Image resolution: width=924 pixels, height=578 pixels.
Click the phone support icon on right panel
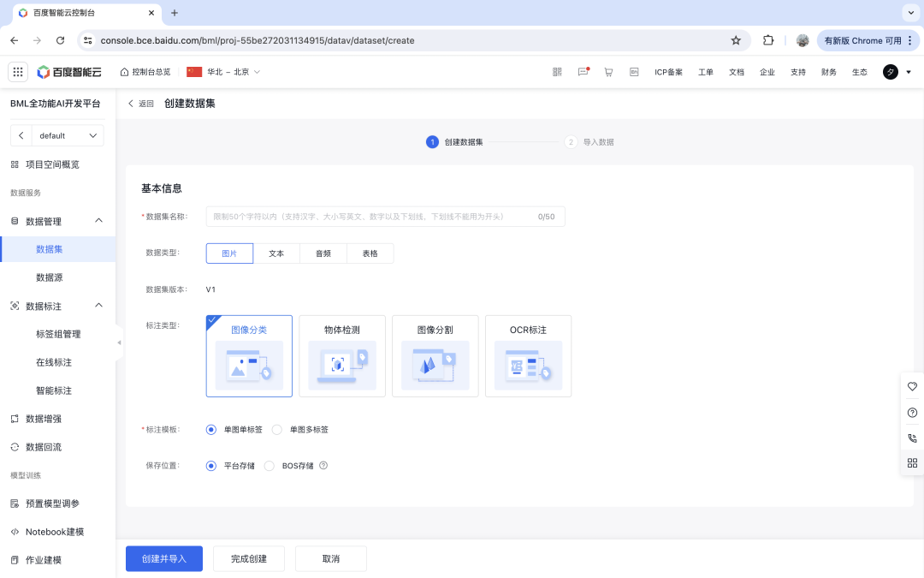pyautogui.click(x=912, y=438)
